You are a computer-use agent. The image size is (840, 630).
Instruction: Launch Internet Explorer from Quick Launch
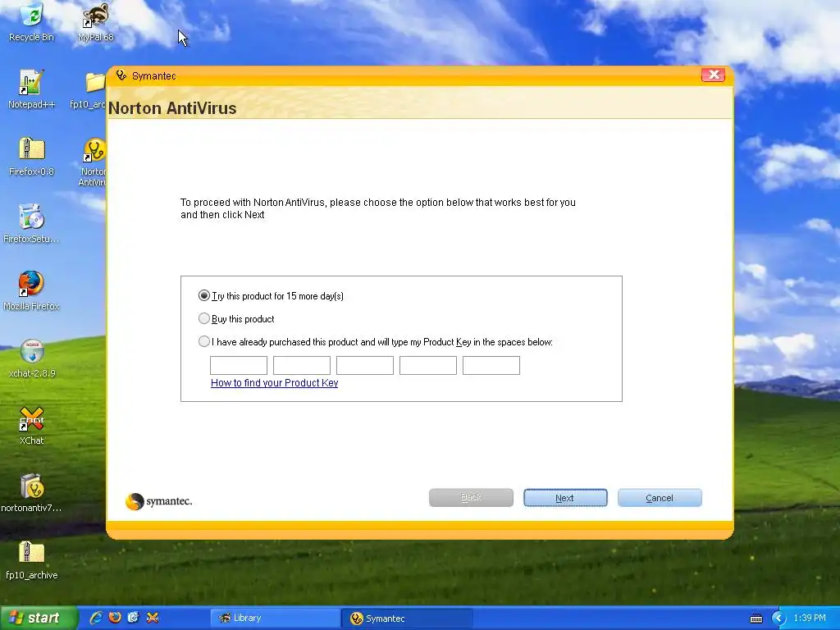[x=97, y=618]
